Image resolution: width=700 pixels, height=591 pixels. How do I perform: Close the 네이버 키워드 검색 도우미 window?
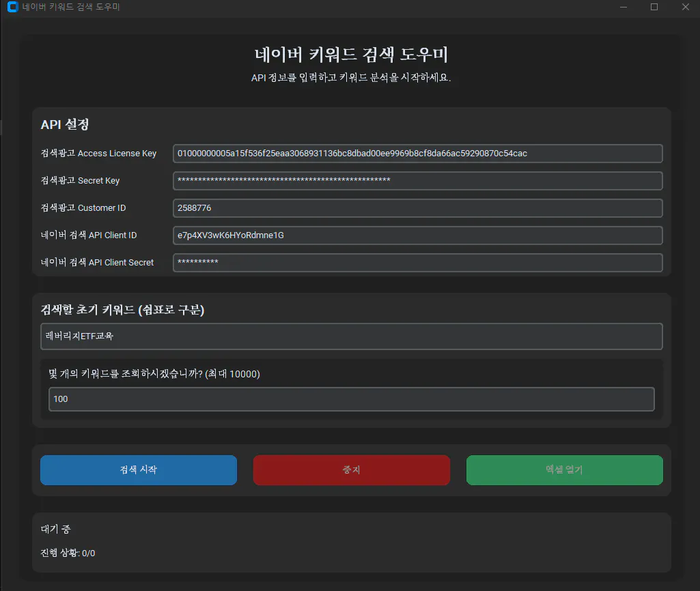click(x=685, y=7)
